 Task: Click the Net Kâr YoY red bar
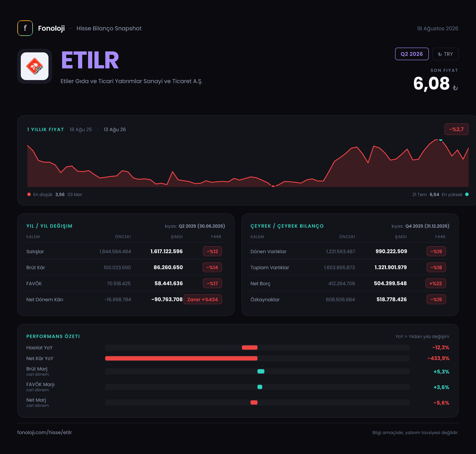(181, 358)
